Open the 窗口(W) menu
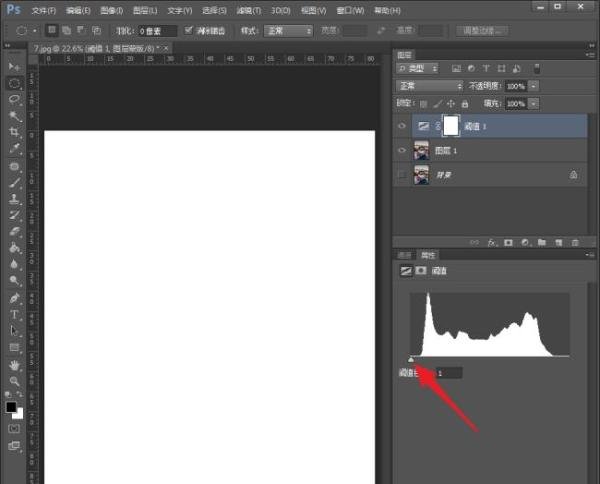Screen dimensions: 600x484 coord(350,10)
